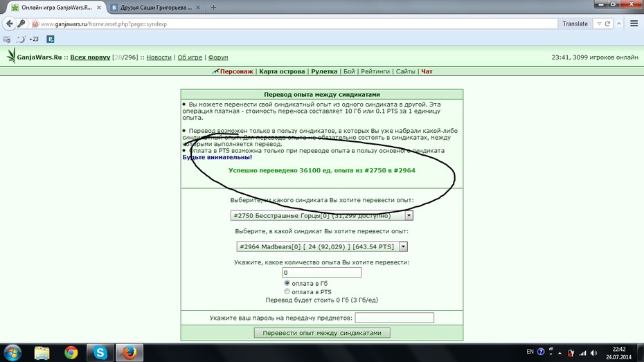This screenshot has height=362, width=644.
Task: Open the Карта острова menu item
Action: pos(282,71)
